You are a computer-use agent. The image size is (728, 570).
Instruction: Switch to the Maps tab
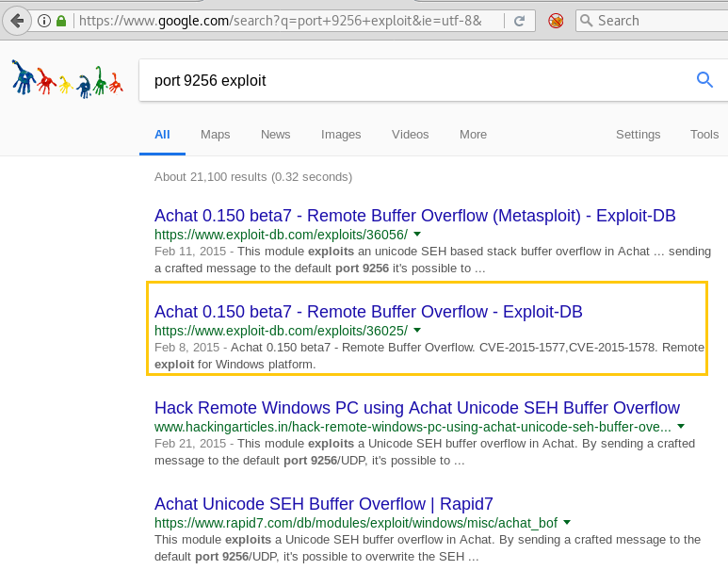pos(215,135)
